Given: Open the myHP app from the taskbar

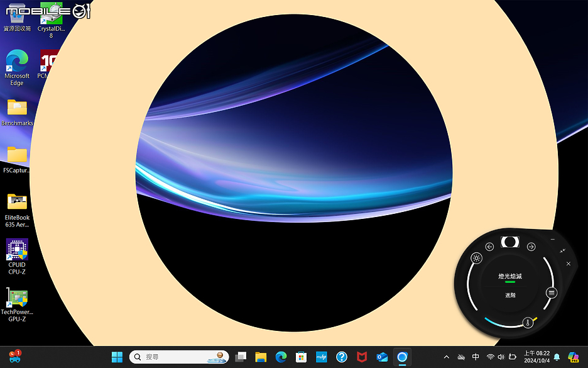Looking at the screenshot, I should click(x=322, y=357).
